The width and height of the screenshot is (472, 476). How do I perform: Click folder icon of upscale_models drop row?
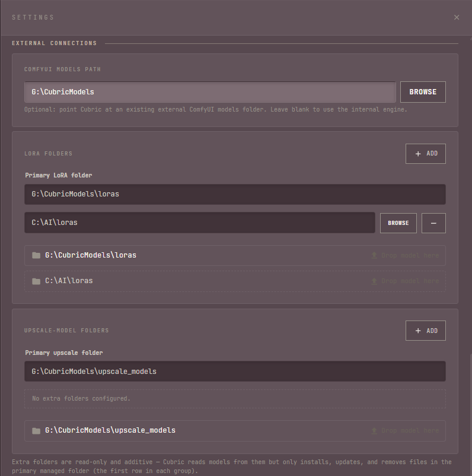(36, 431)
